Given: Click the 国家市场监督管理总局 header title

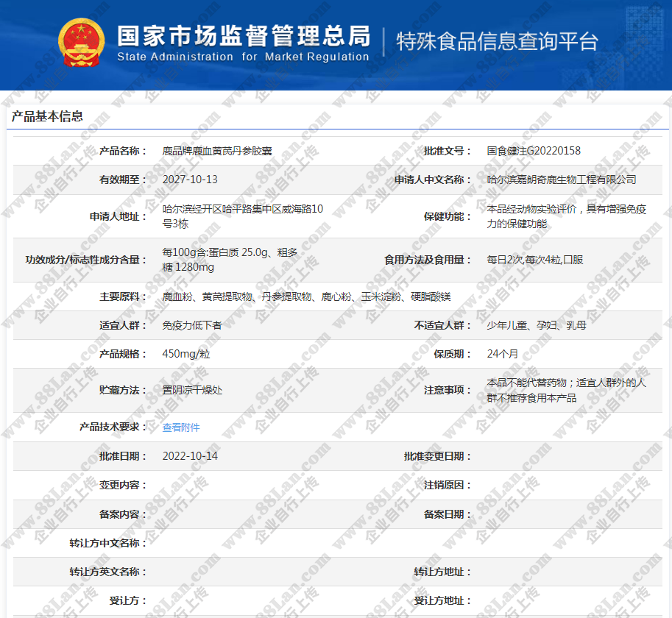Looking at the screenshot, I should (244, 35).
